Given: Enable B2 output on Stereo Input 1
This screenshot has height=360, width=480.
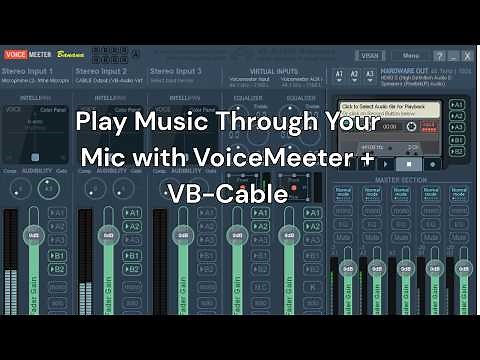Looking at the screenshot, I should point(57,269).
